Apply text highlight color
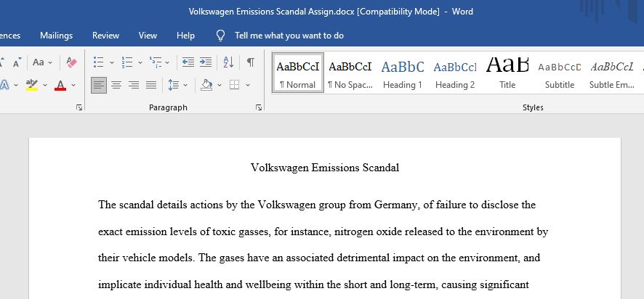The height and width of the screenshot is (299, 644). [x=32, y=85]
